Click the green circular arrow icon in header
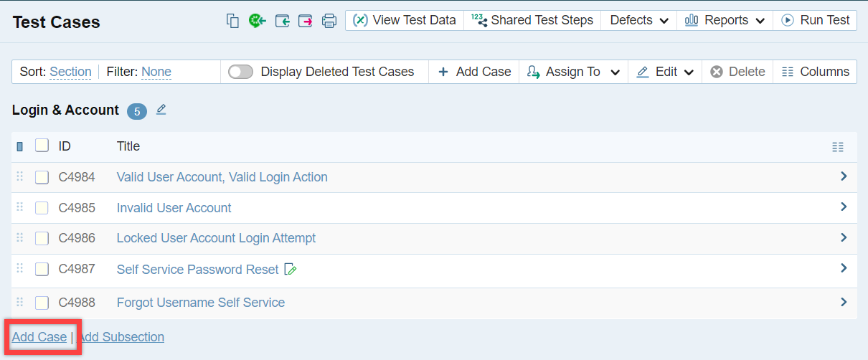Image resolution: width=868 pixels, height=360 pixels. (x=257, y=21)
